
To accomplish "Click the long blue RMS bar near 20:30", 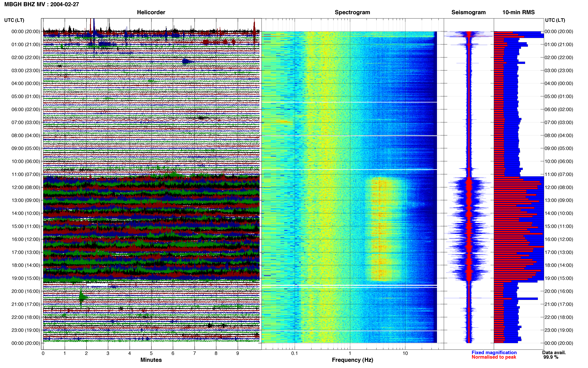I will [x=516, y=299].
